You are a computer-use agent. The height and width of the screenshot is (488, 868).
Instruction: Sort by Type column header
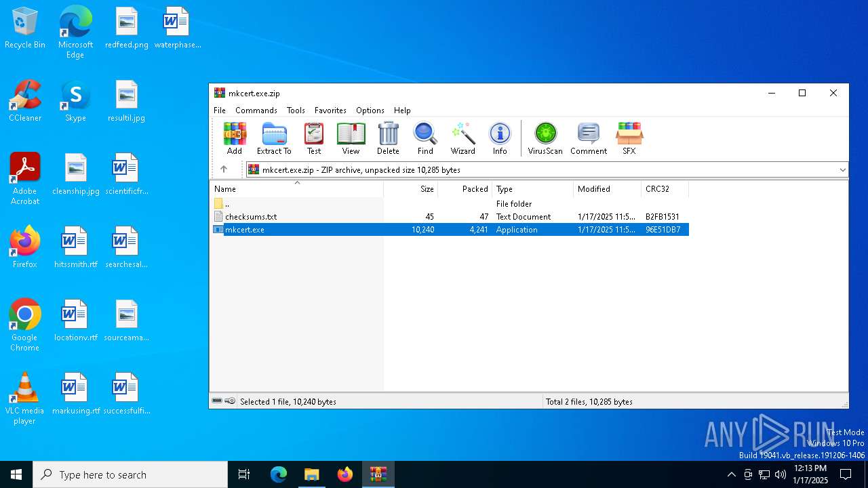point(533,189)
